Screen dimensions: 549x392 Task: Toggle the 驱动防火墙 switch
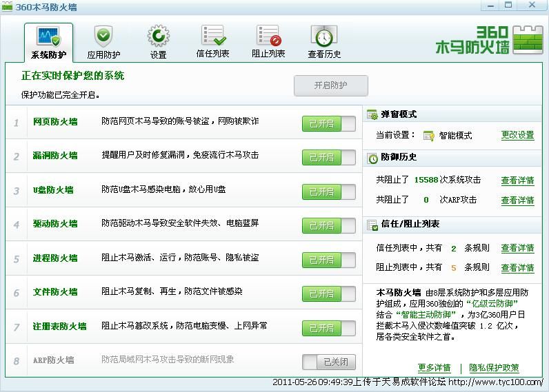pos(329,226)
